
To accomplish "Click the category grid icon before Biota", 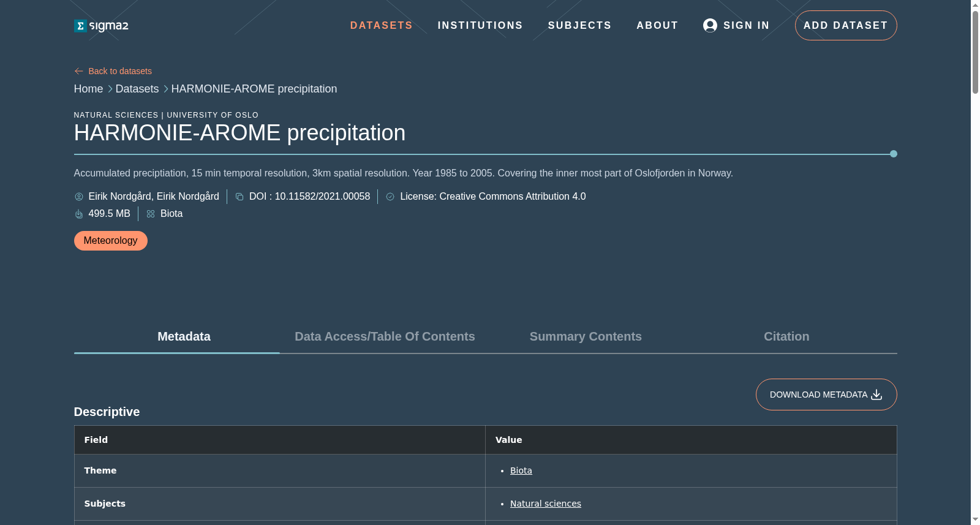I will tap(151, 214).
